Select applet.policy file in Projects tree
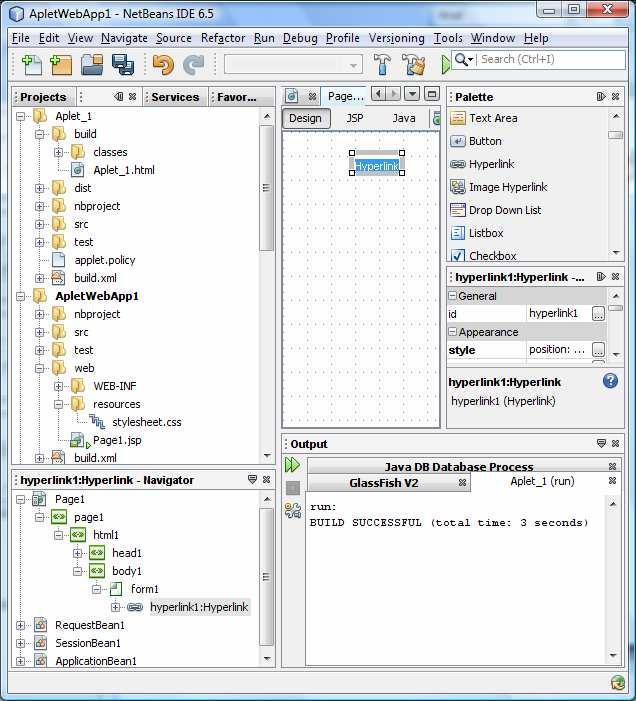636x701 pixels. [x=105, y=260]
